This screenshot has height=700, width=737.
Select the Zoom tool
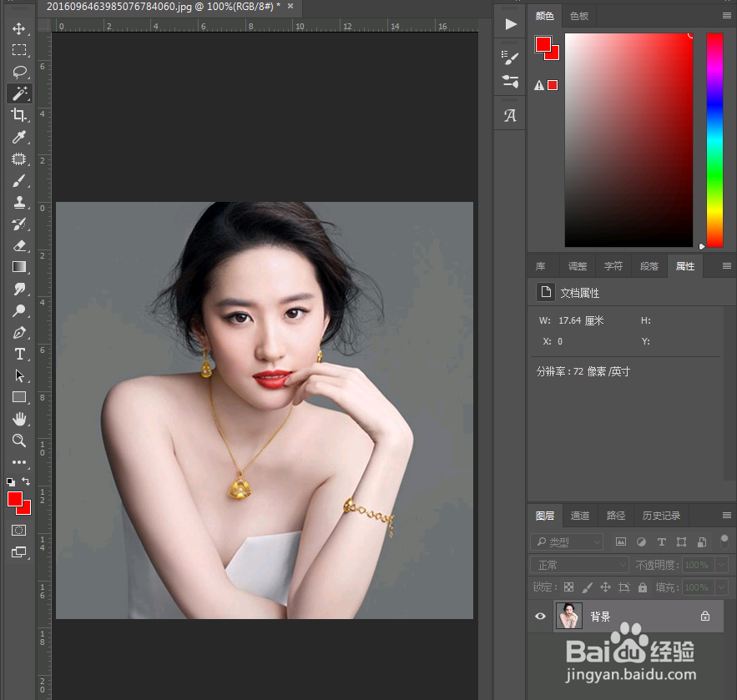(19, 441)
